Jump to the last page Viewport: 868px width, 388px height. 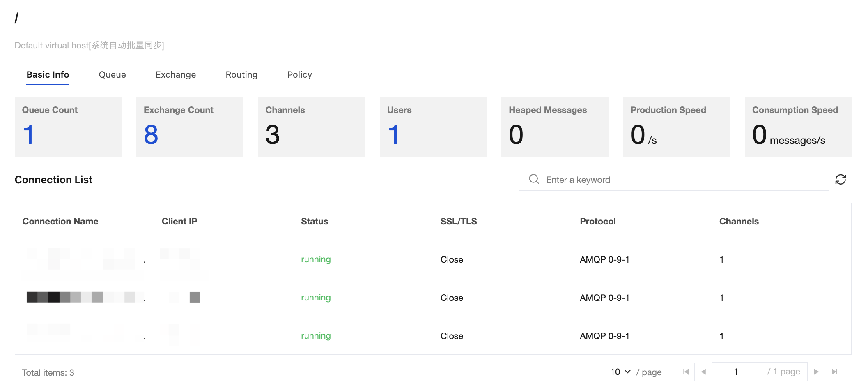pyautogui.click(x=834, y=372)
